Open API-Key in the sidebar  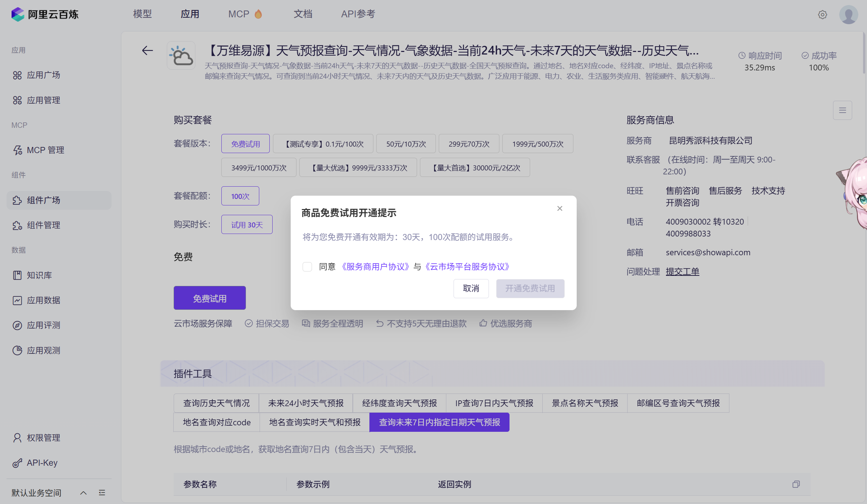[42, 463]
